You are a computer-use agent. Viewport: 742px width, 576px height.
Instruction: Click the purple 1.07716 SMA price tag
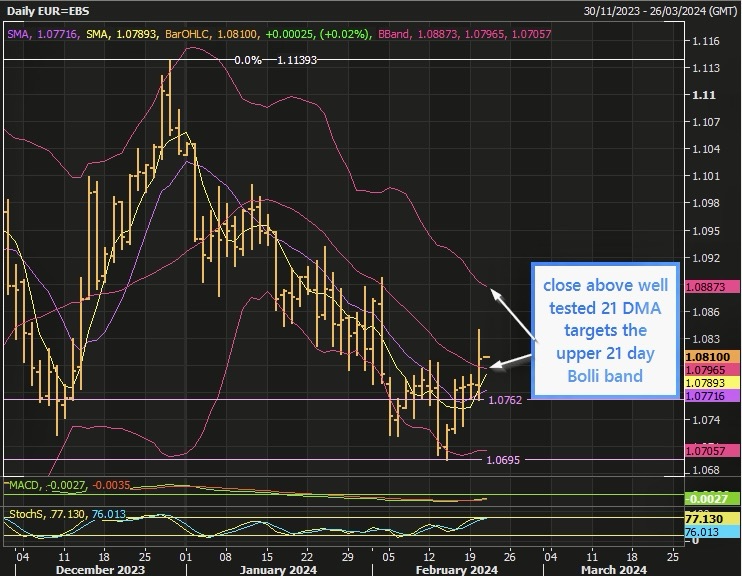click(x=712, y=397)
